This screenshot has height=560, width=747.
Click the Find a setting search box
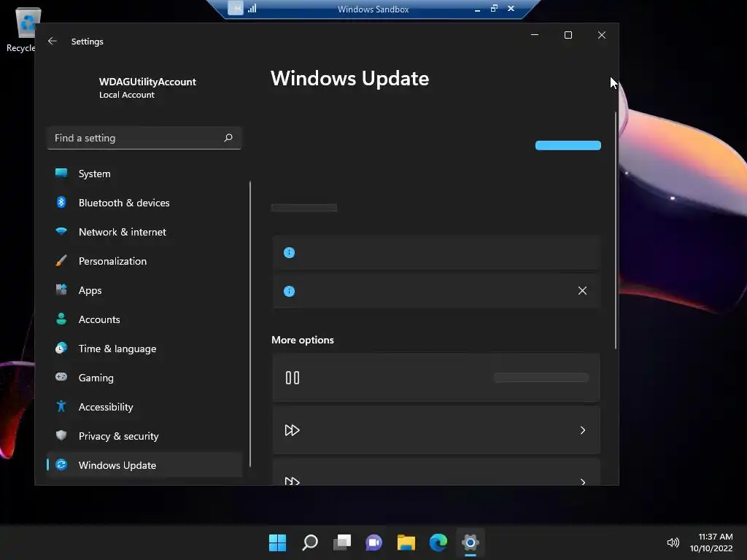[x=144, y=138]
